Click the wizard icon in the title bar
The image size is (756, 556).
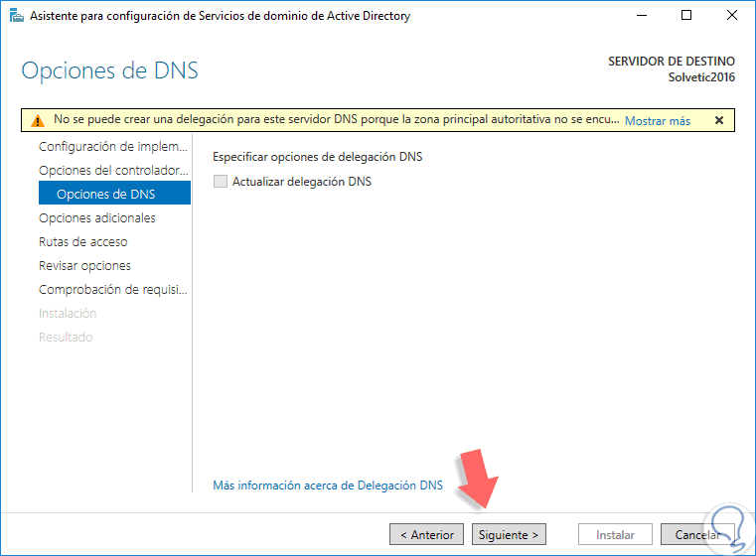pos(17,16)
